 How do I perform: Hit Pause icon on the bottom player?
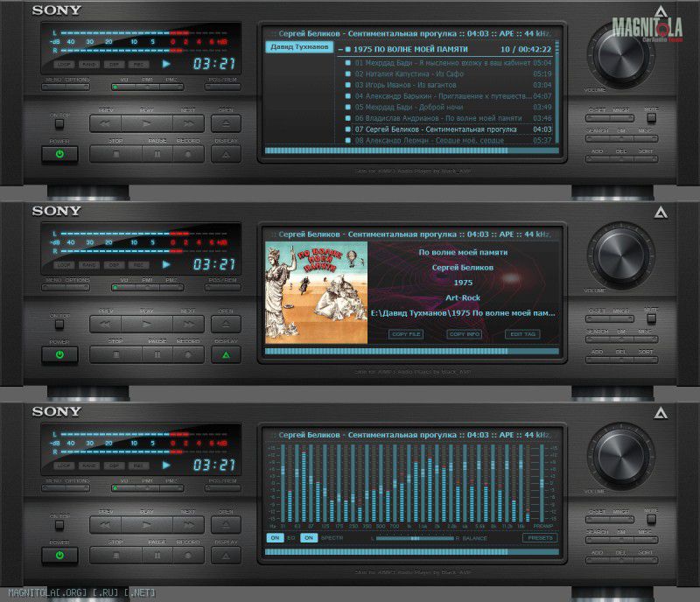point(157,555)
